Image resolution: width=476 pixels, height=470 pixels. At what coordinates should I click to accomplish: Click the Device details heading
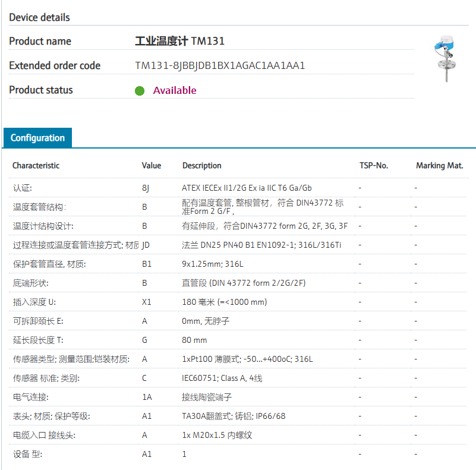39,17
